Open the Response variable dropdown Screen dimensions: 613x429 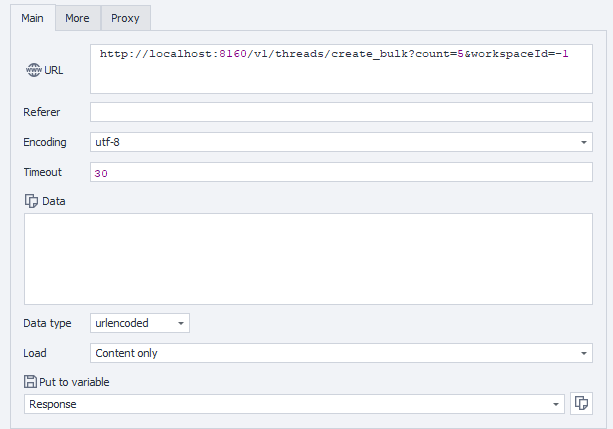(555, 404)
